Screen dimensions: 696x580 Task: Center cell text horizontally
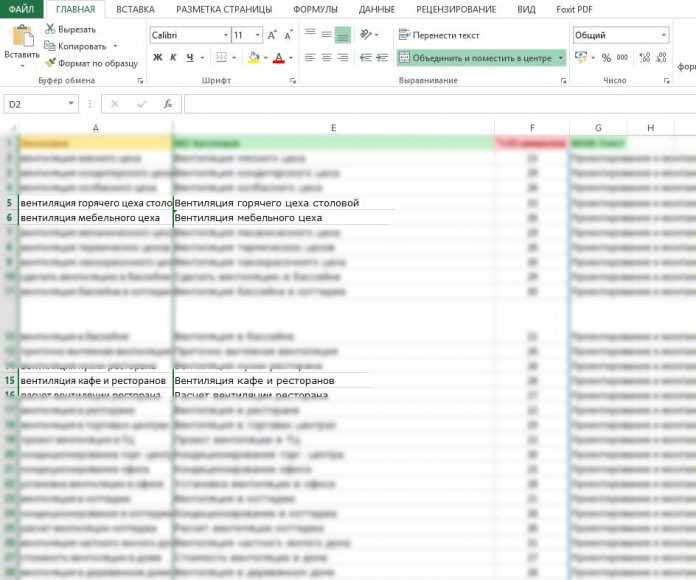click(x=326, y=58)
